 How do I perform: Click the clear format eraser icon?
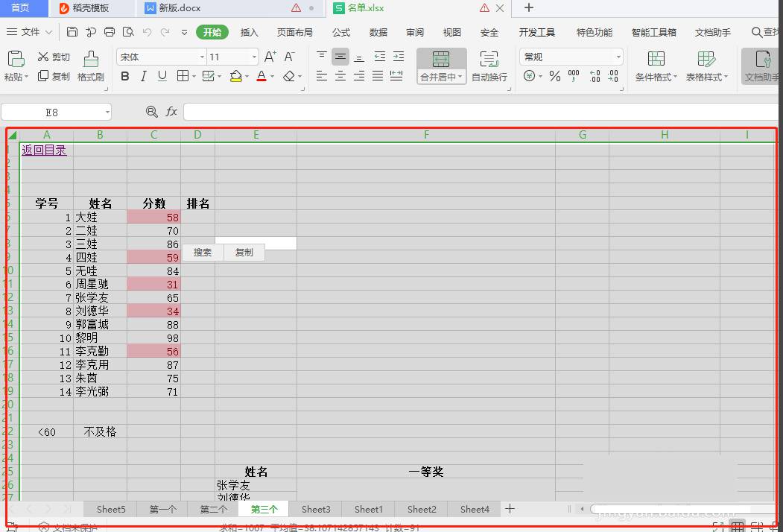pos(288,76)
